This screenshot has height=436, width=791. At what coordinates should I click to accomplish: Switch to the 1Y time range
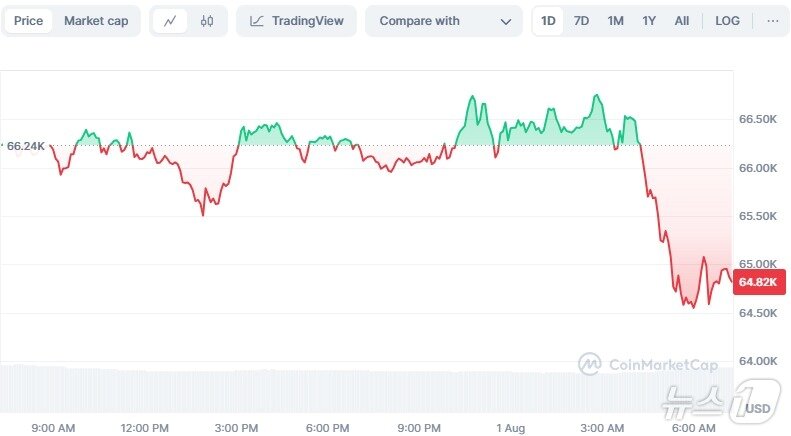tap(650, 21)
